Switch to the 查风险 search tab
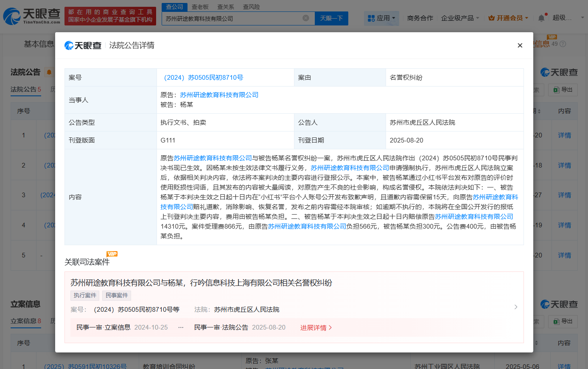Screen dimensions: 588x369 pos(251,7)
